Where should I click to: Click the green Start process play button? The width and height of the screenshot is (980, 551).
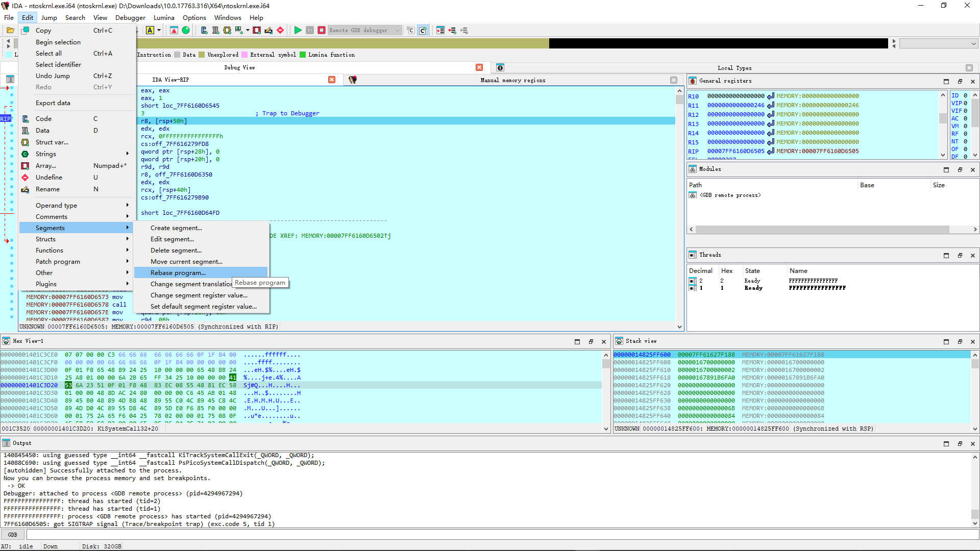298,30
